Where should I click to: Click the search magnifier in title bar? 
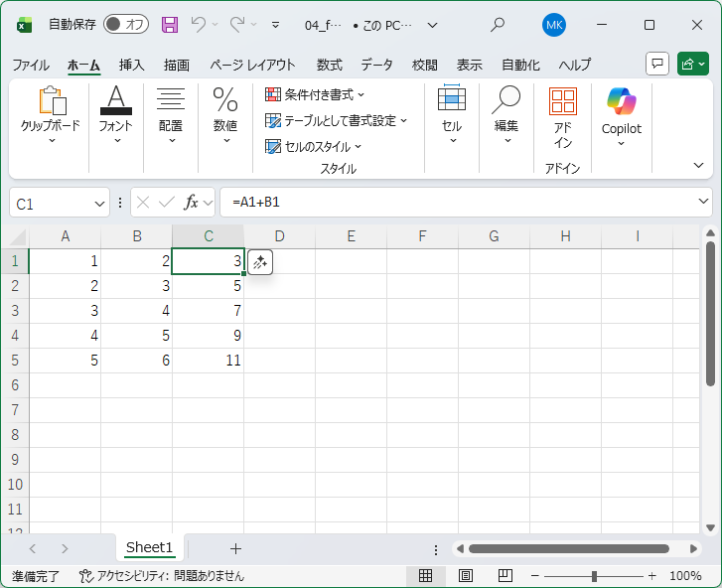coord(498,25)
